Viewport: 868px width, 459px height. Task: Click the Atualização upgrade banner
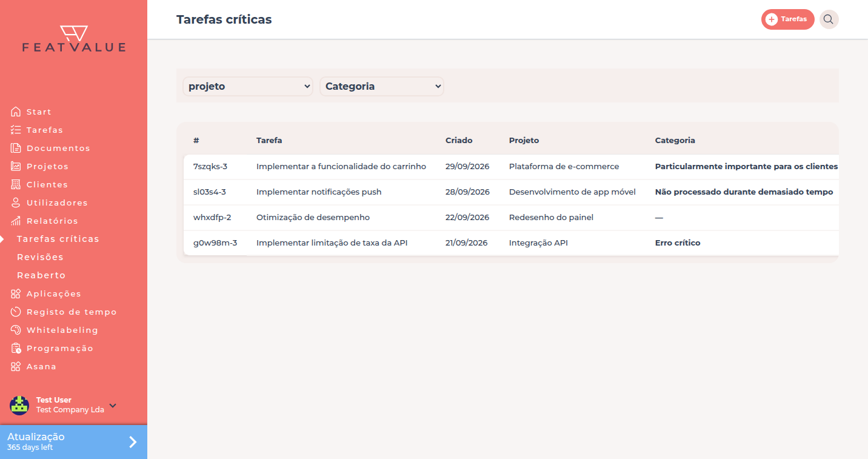coord(73,442)
